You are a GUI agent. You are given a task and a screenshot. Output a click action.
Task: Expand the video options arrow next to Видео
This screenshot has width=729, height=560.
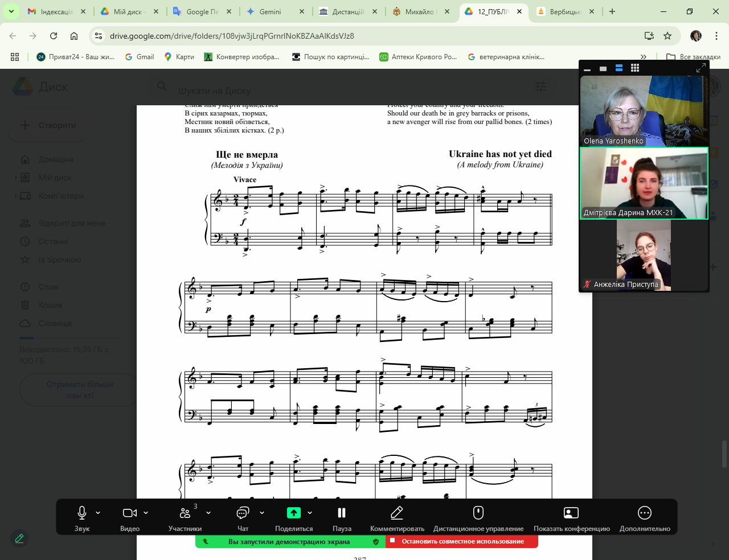pos(146,513)
